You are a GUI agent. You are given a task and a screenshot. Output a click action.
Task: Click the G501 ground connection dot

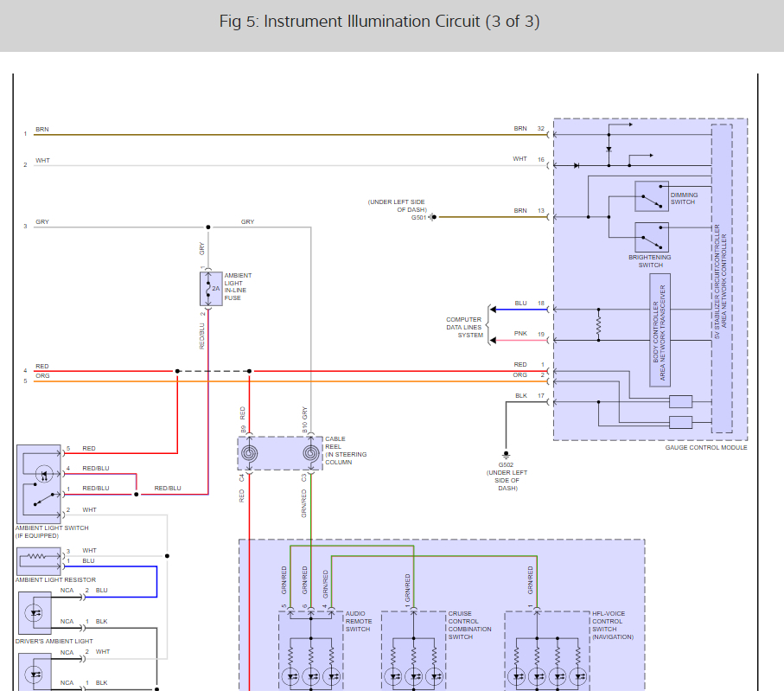(434, 217)
